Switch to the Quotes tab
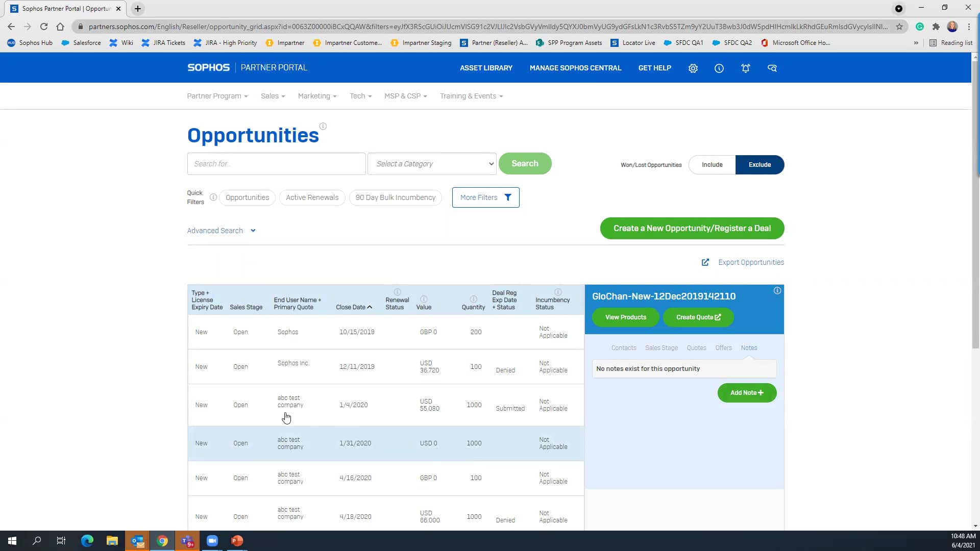Viewport: 980px width, 551px height. pyautogui.click(x=696, y=348)
